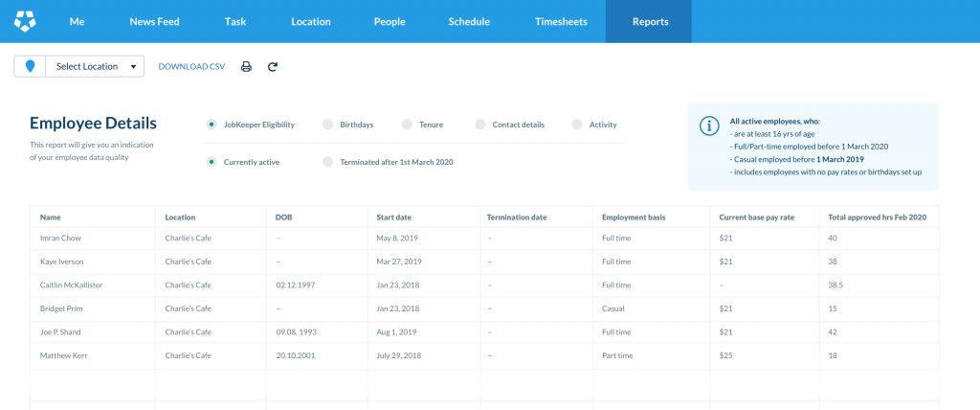980x410 pixels.
Task: Print the report using printer icon
Action: 246,66
